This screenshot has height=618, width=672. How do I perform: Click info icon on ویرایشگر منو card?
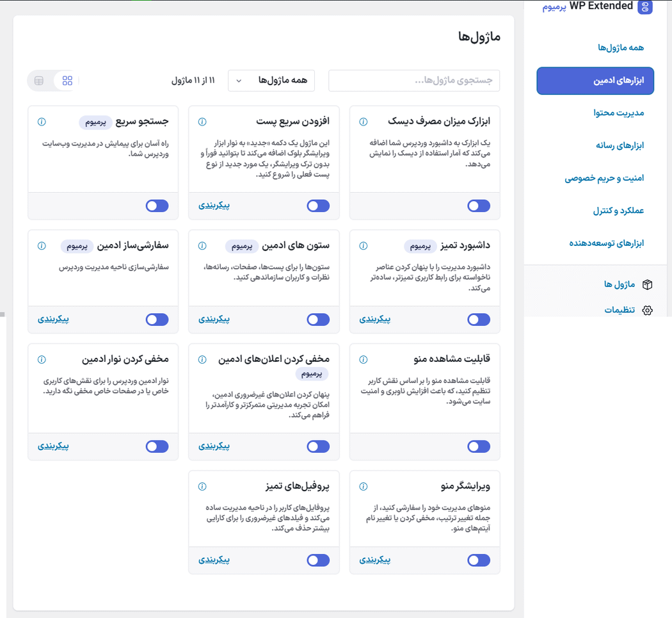click(363, 487)
